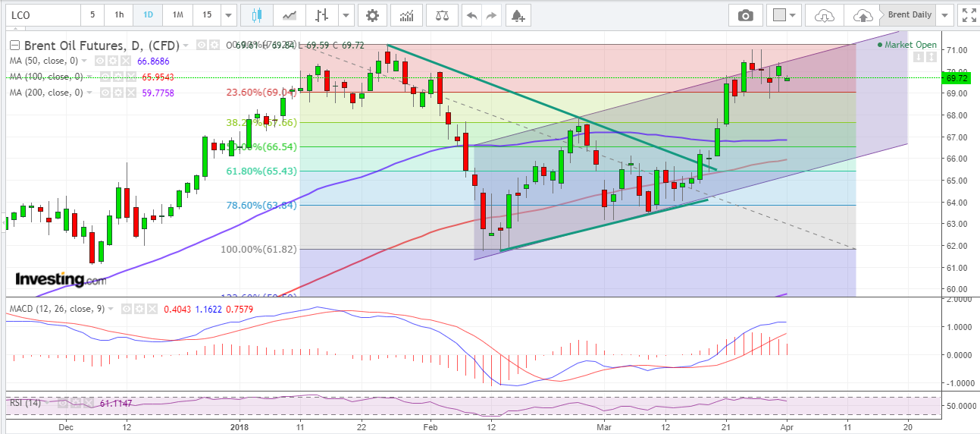Open the compare symbols scales icon

[x=442, y=14]
